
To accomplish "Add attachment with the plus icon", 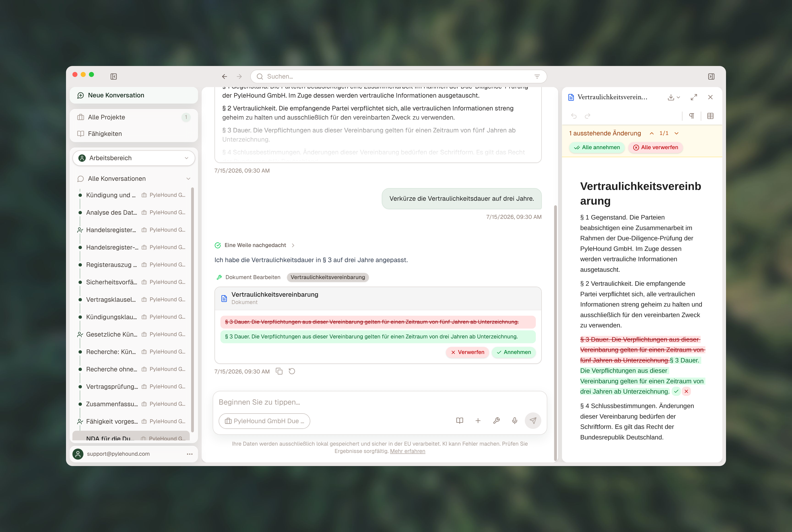I will tap(478, 421).
